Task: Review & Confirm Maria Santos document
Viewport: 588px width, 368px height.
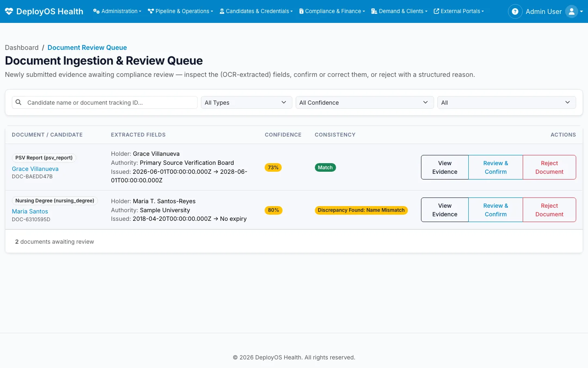Action: [496, 210]
